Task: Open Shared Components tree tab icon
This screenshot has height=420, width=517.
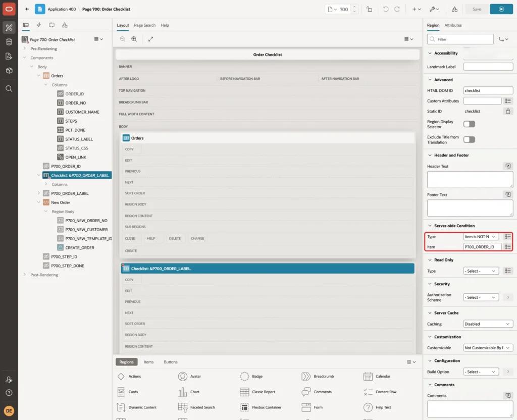Action: tap(65, 25)
